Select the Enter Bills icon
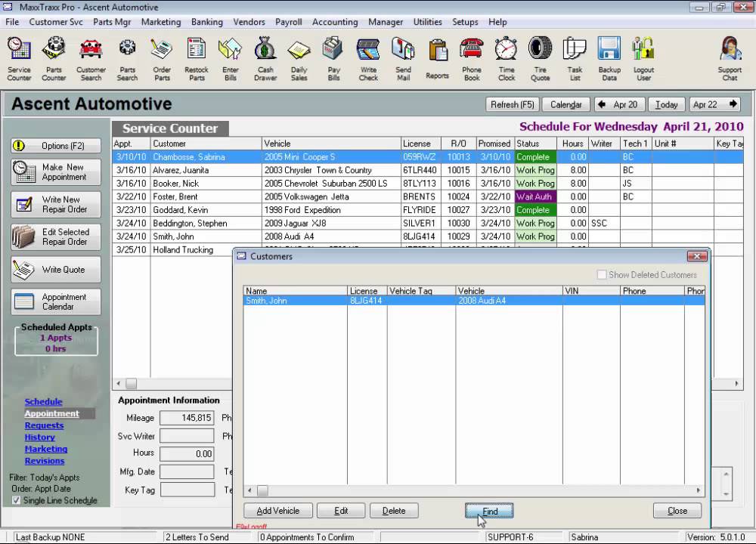The image size is (756, 544). (231, 59)
